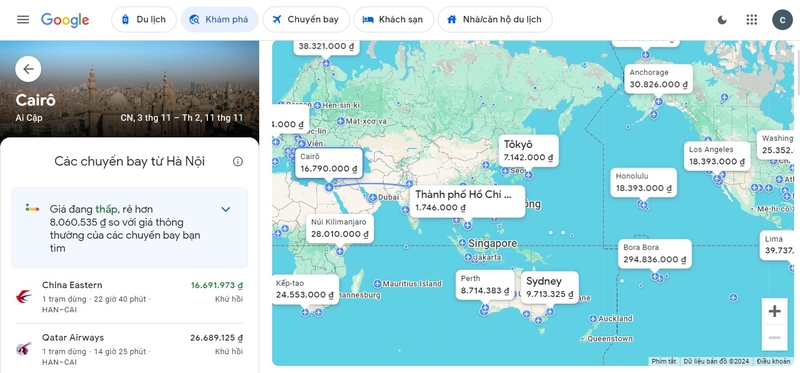Open the account avatar menu

coord(782,19)
